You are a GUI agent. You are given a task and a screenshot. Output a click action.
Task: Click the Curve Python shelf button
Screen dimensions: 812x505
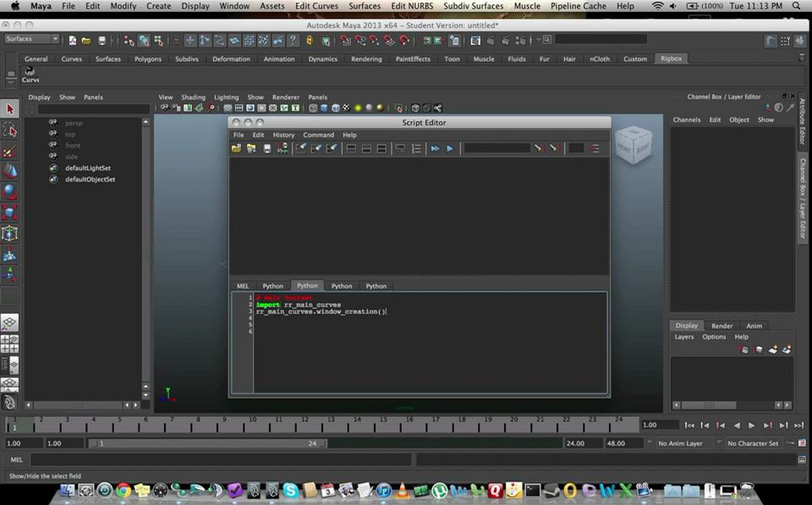pos(30,75)
